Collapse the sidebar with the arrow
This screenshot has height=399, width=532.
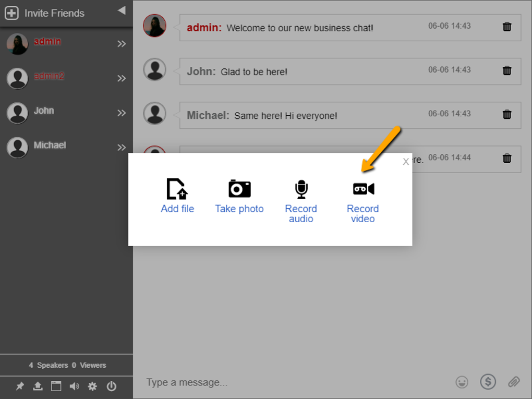[x=121, y=11]
